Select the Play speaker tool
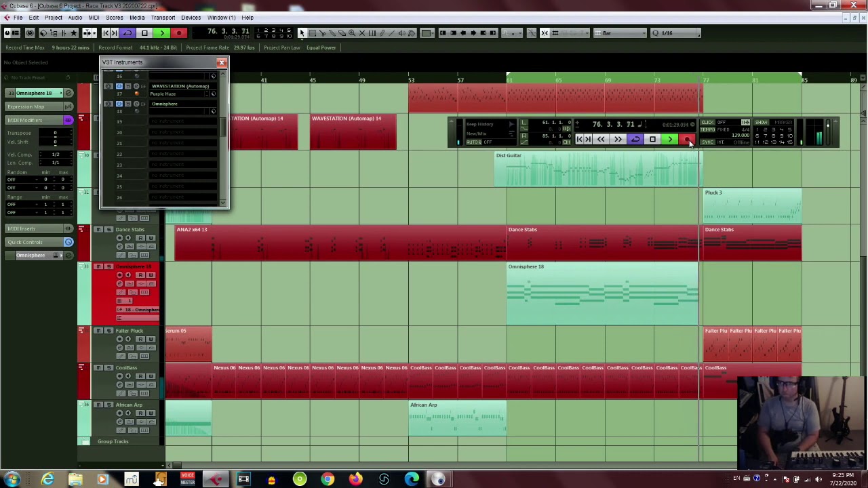Screen dimensions: 868x488 coord(401,33)
